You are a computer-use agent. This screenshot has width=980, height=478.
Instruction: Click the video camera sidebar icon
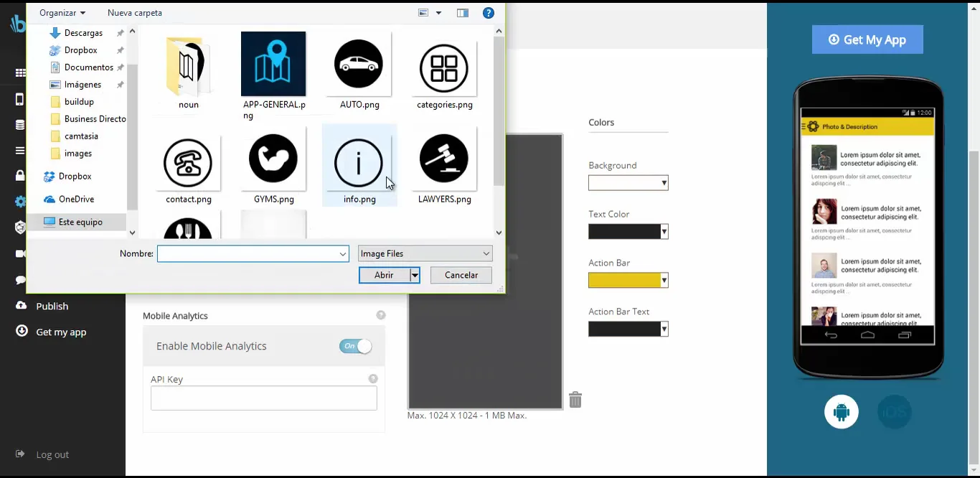pos(20,253)
